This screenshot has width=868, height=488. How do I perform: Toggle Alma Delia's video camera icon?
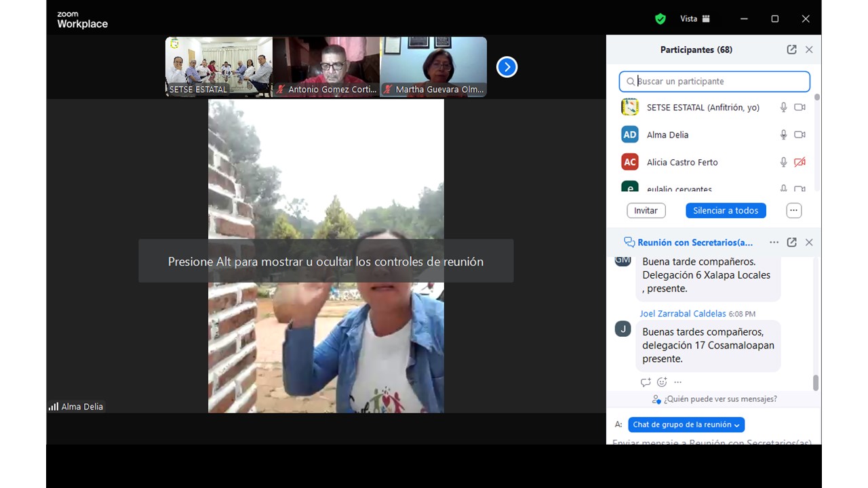800,135
